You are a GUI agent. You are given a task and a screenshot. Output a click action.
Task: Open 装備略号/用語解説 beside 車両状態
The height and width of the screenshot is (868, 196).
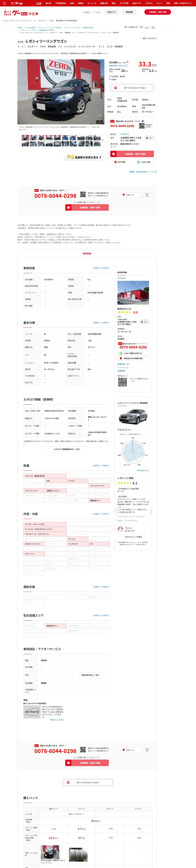point(101,268)
